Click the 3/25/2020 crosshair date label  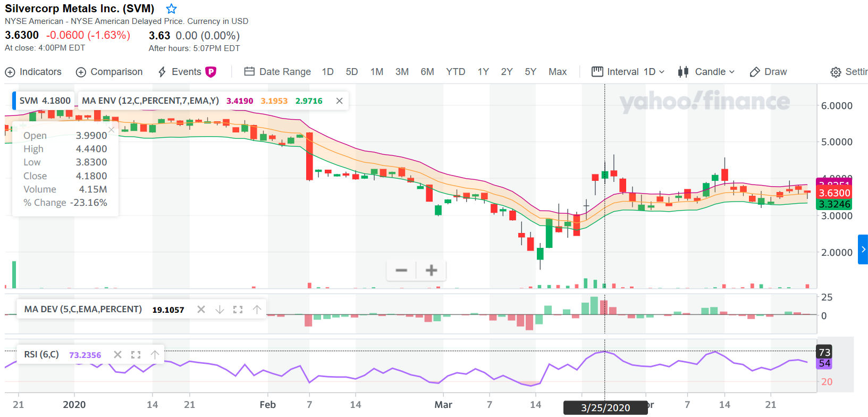tap(605, 407)
